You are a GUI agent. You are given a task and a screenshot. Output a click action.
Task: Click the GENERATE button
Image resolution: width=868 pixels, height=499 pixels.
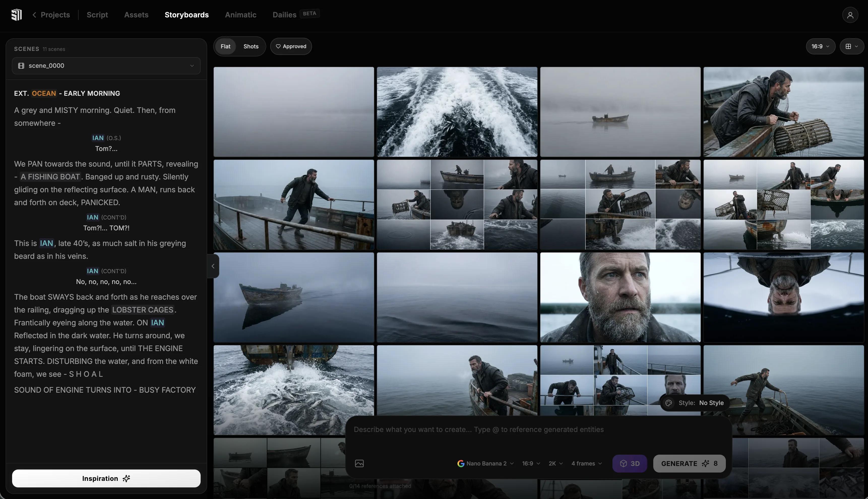click(x=689, y=464)
